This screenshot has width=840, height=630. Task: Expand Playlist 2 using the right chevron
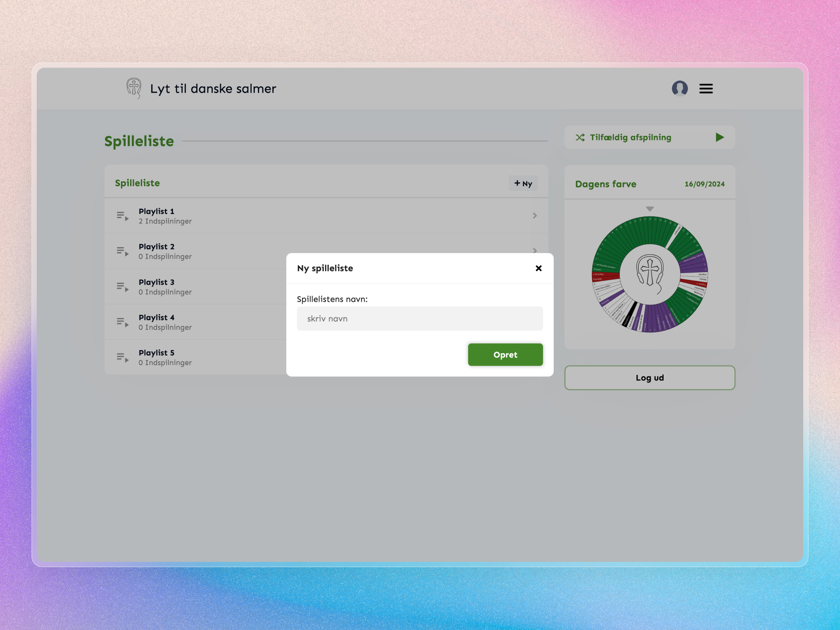pos(535,251)
